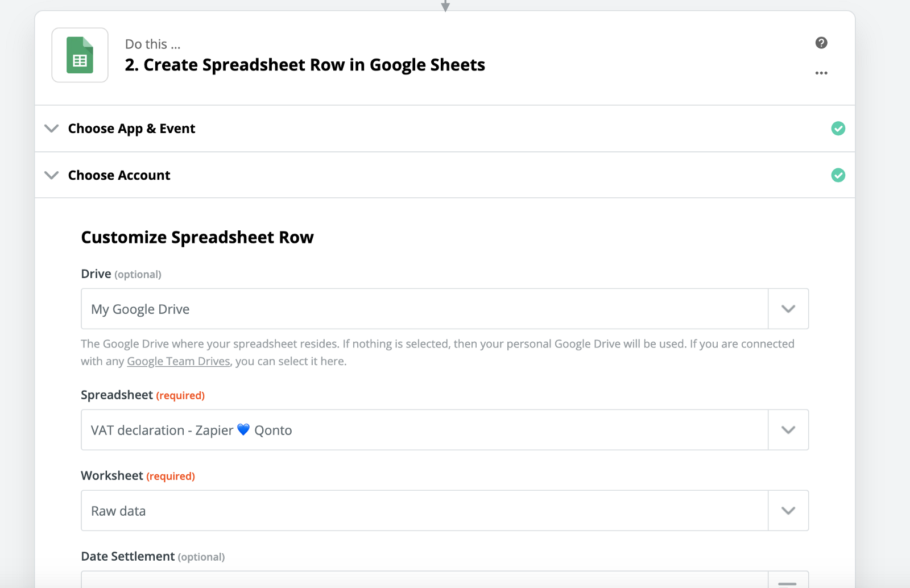Open the Google Team Drives link
This screenshot has height=588, width=910.
pos(179,361)
